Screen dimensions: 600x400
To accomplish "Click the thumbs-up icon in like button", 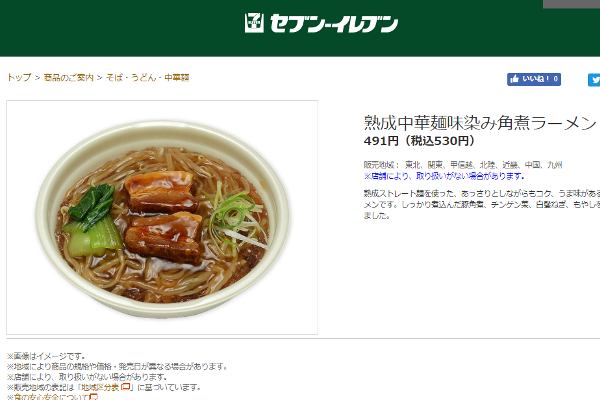I will click(x=515, y=79).
